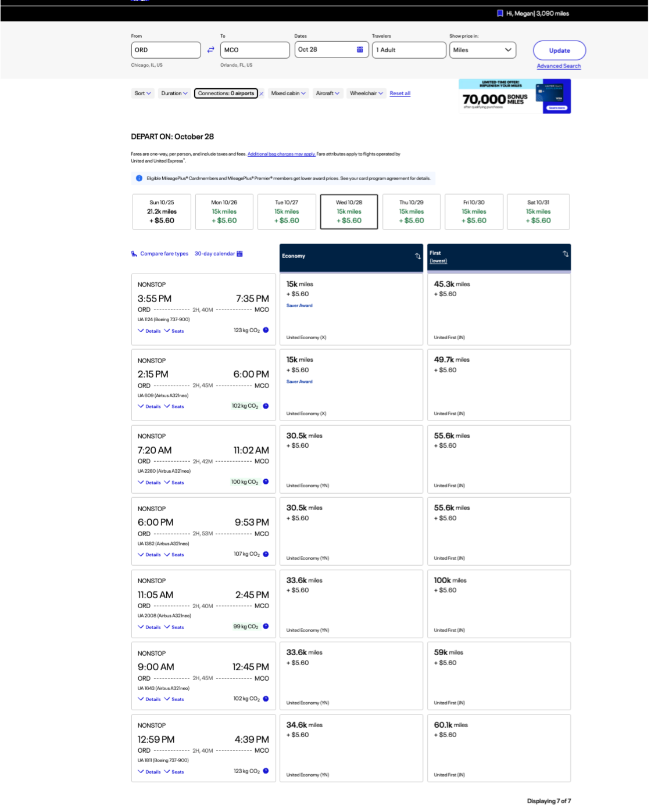Click CO2 info icon for 3:55 PM flight
651x812 pixels.
tap(266, 330)
